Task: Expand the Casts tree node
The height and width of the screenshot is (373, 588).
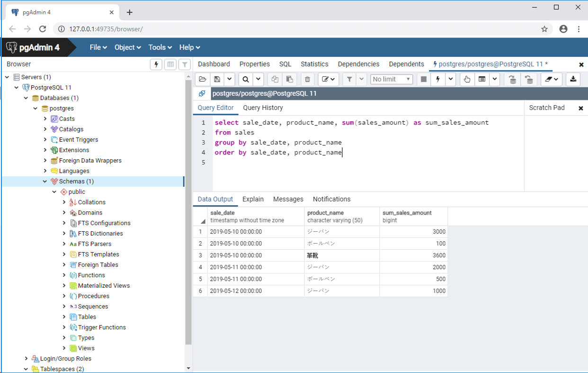Action: pos(45,118)
